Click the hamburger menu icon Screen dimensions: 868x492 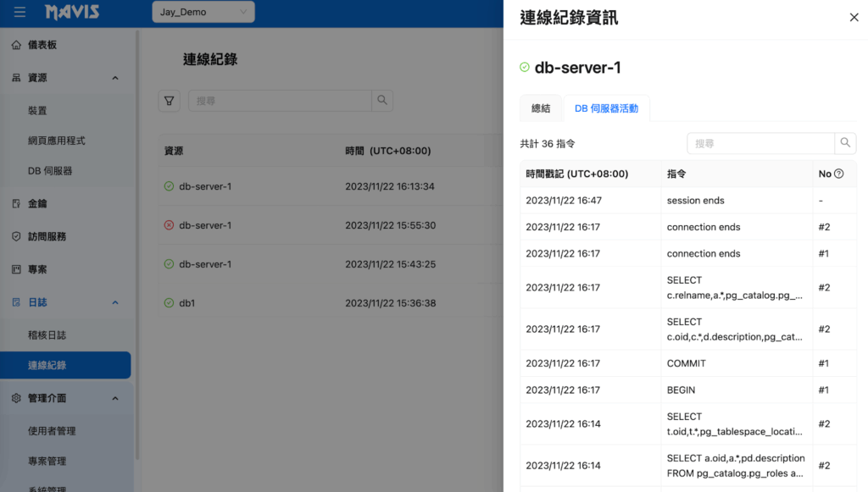pyautogui.click(x=19, y=13)
